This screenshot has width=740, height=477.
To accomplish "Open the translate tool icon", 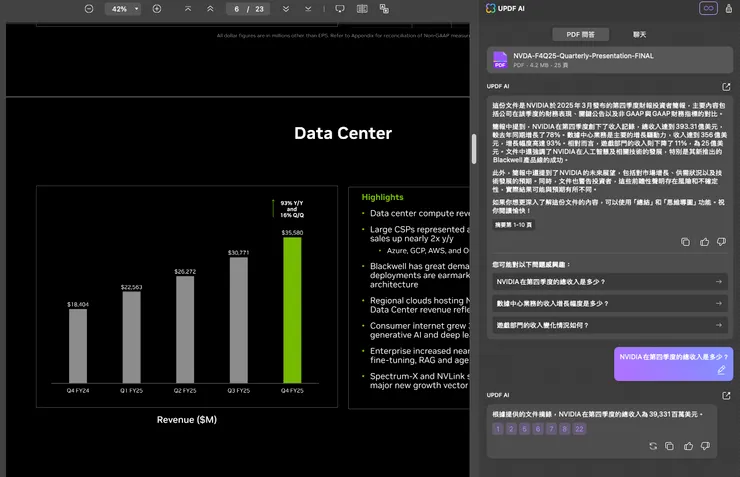I will tap(384, 9).
